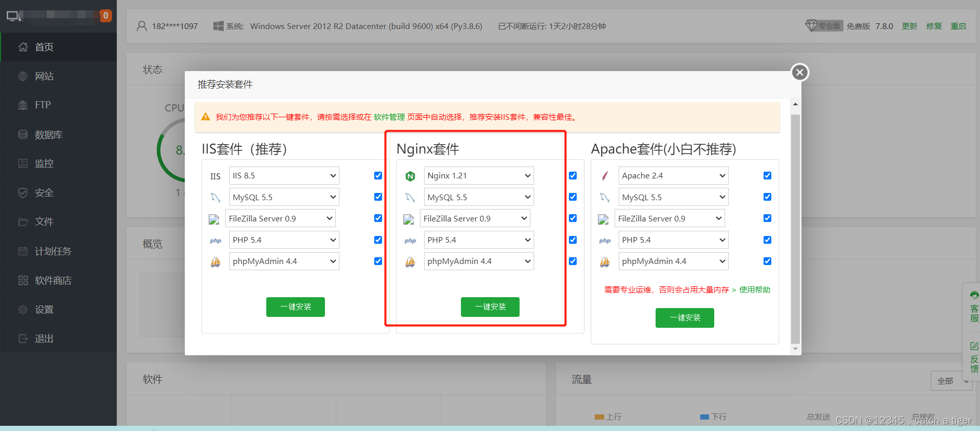This screenshot has height=431, width=980.
Task: Uncheck PHP 5.4 in Apache suite
Action: [x=767, y=240]
